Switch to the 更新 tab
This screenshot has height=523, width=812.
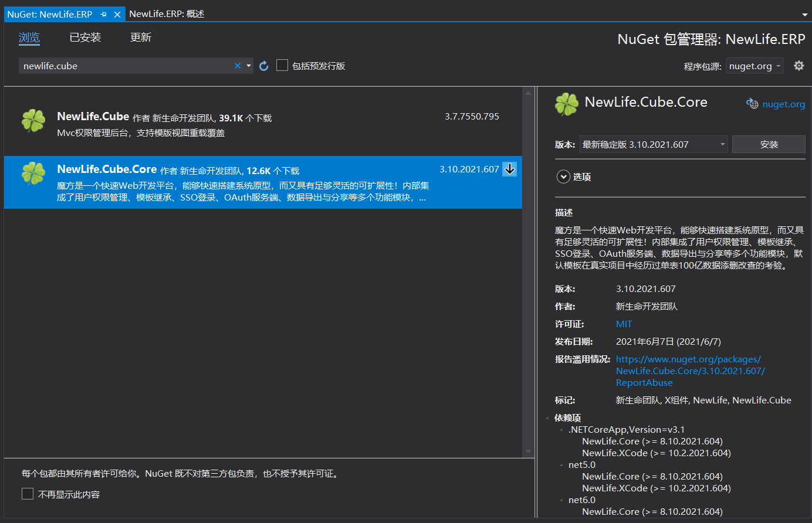pyautogui.click(x=141, y=38)
